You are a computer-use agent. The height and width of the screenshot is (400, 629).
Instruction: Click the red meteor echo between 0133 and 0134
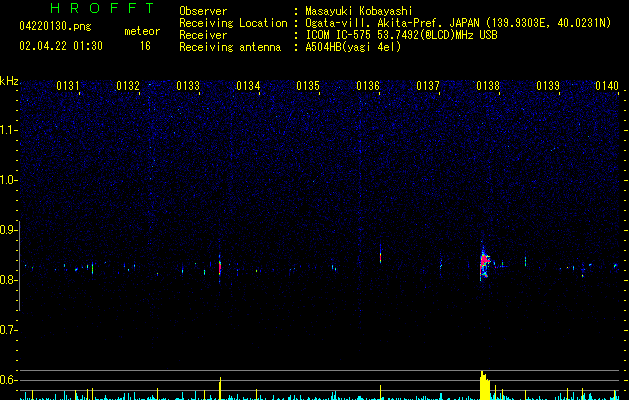pos(219,266)
